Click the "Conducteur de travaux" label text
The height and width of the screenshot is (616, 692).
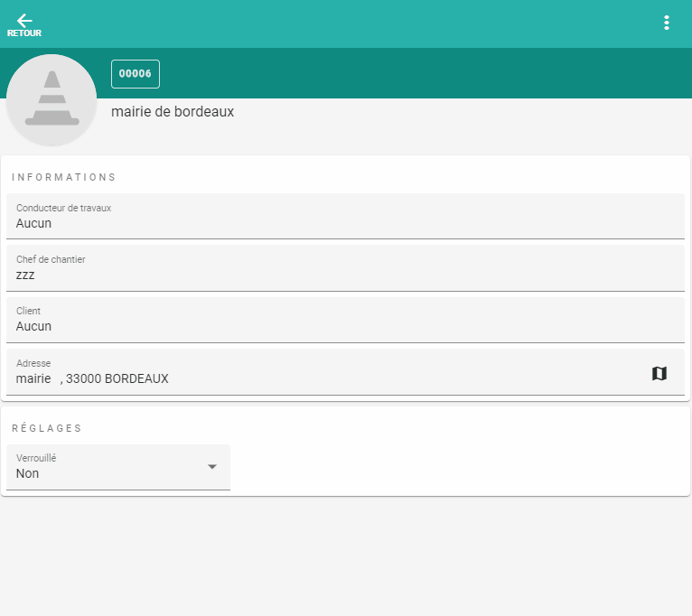(63, 208)
